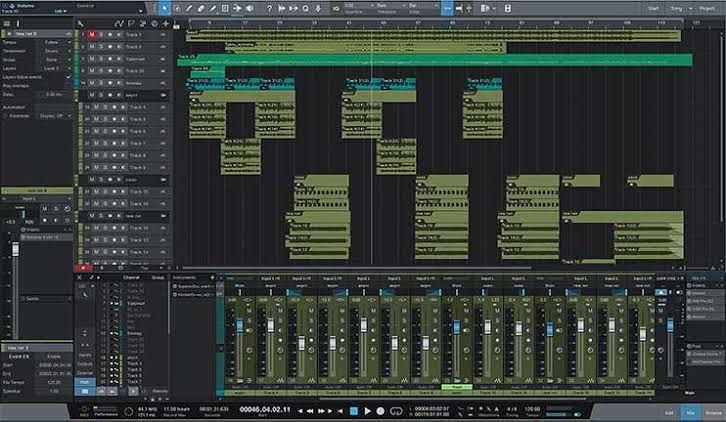This screenshot has width=726, height=422.
Task: Adjust the first mixer channel blue fader
Action: pos(240,326)
